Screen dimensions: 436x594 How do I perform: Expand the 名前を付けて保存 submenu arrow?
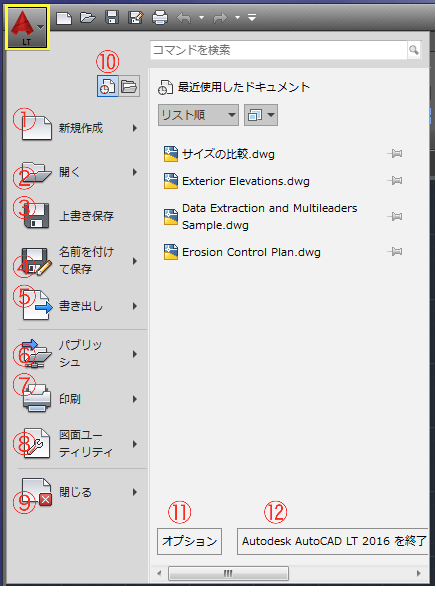point(135,261)
